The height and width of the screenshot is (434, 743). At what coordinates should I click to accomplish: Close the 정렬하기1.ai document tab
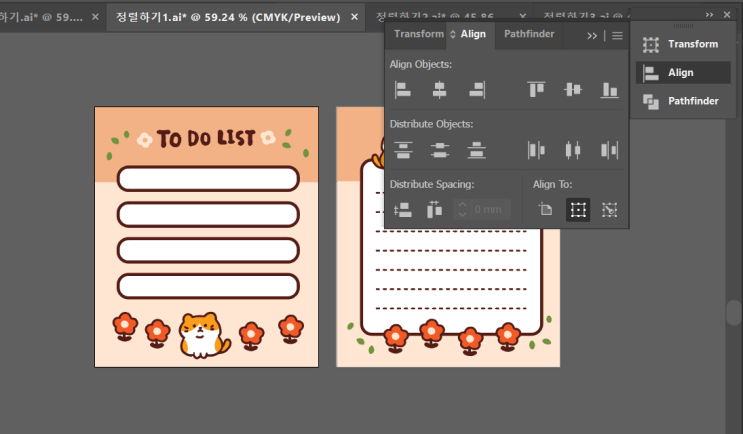[354, 17]
